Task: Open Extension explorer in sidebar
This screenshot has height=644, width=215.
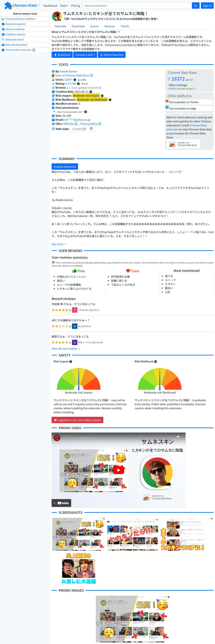Action: pyautogui.click(x=25, y=24)
